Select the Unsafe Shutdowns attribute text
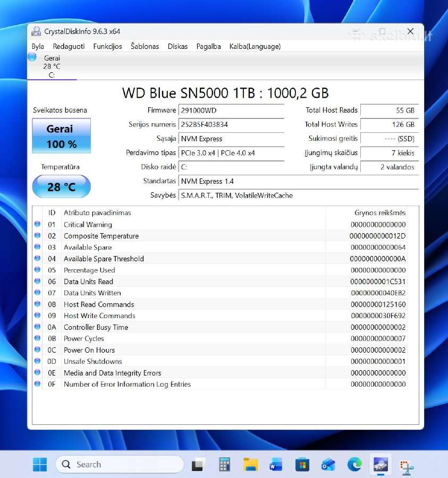Viewport: 448px width, 478px height. click(x=92, y=361)
